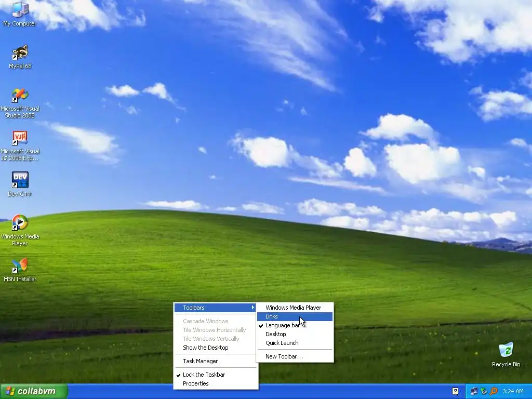The height and width of the screenshot is (399, 532).
Task: Select the MyPal 68 browser shortcut
Action: click(20, 57)
